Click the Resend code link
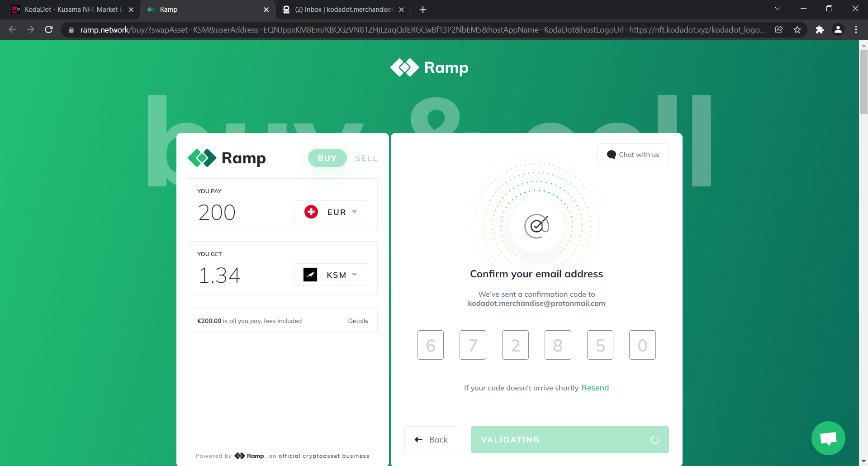Viewport: 868px width, 466px height. click(x=595, y=388)
